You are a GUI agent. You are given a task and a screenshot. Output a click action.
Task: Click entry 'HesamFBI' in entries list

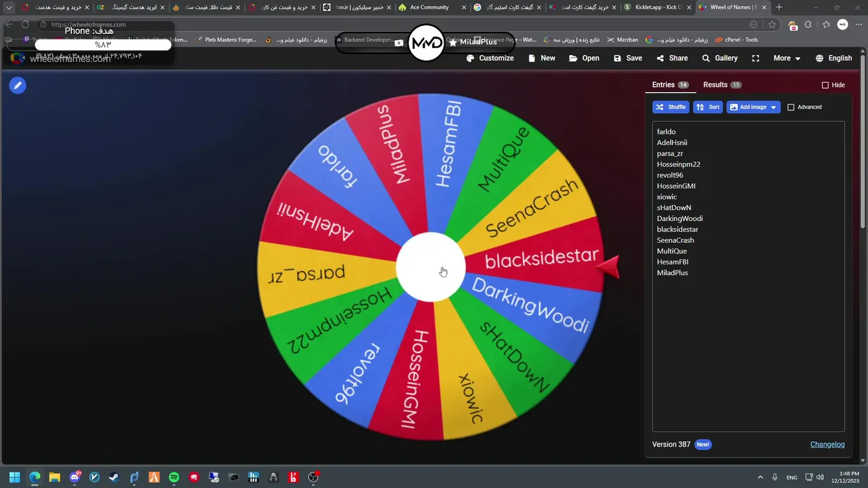pos(673,262)
